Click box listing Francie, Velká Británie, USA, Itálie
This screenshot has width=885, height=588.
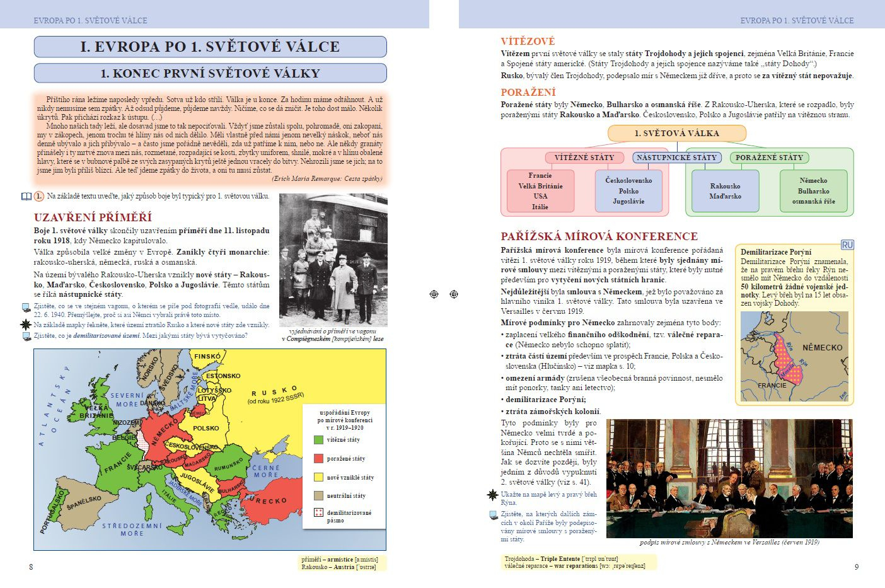[540, 191]
